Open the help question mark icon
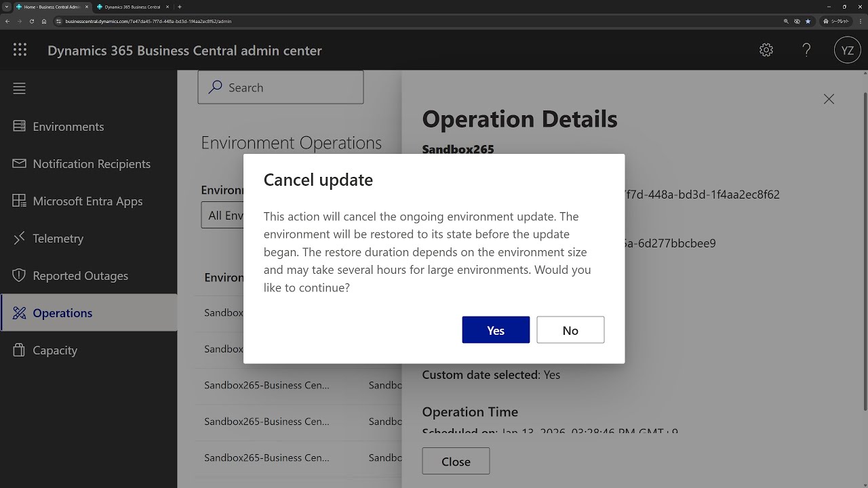The height and width of the screenshot is (488, 868). tap(806, 50)
